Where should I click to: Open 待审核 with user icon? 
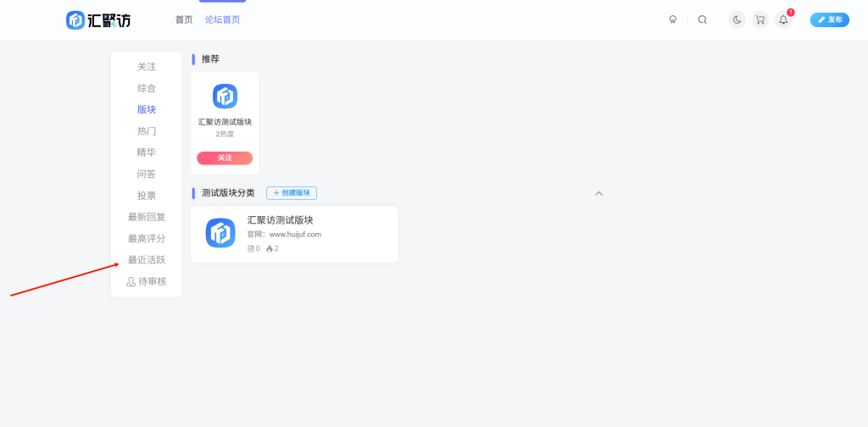pyautogui.click(x=147, y=281)
